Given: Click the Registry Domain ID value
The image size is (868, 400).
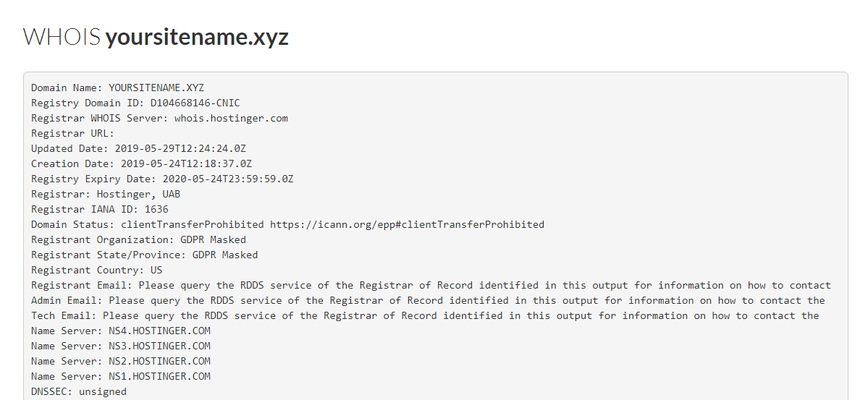Looking at the screenshot, I should click(195, 103).
